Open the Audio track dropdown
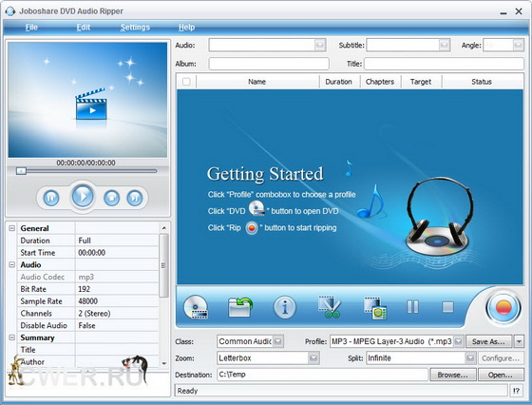 click(319, 45)
